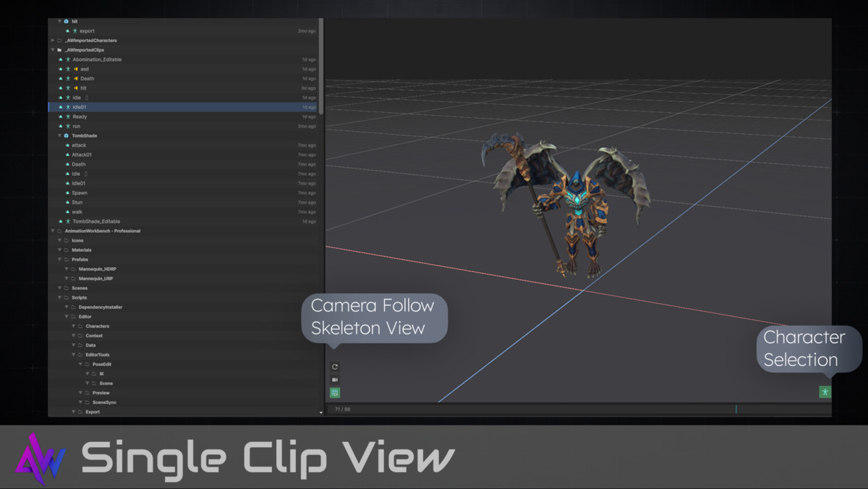
Task: Open the Data folder
Action: (x=90, y=345)
